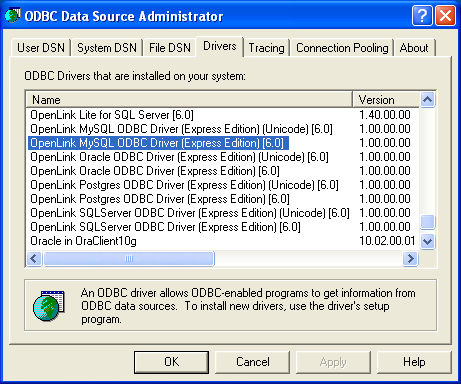
Task: Select OpenLink Postgres ODBC Driver (Express Edition) [6.0] non-Unicode
Action: tap(160, 199)
